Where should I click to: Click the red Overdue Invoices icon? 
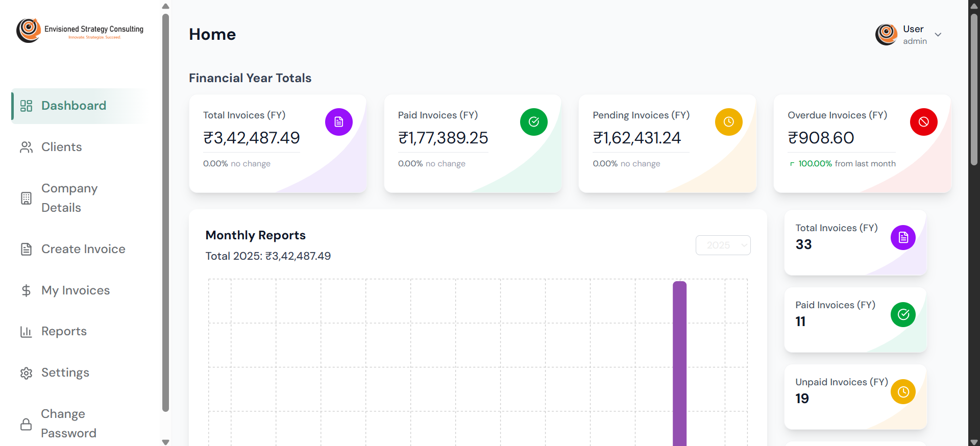(923, 122)
